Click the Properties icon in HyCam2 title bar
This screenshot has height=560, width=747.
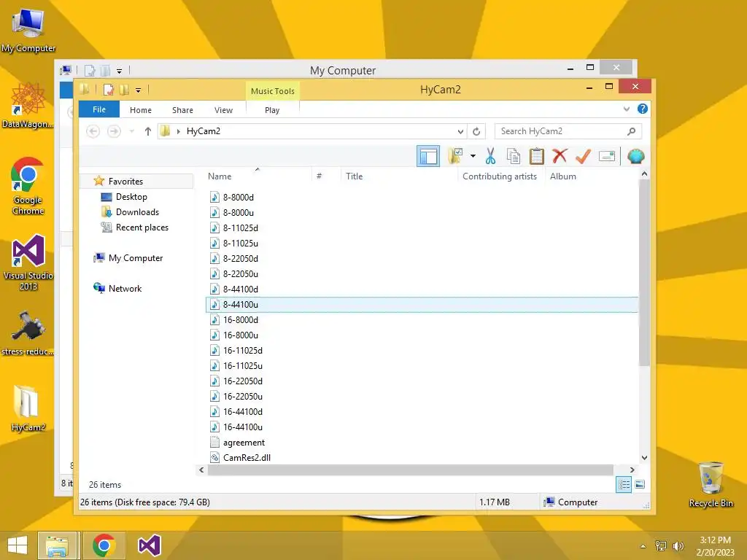tap(109, 90)
